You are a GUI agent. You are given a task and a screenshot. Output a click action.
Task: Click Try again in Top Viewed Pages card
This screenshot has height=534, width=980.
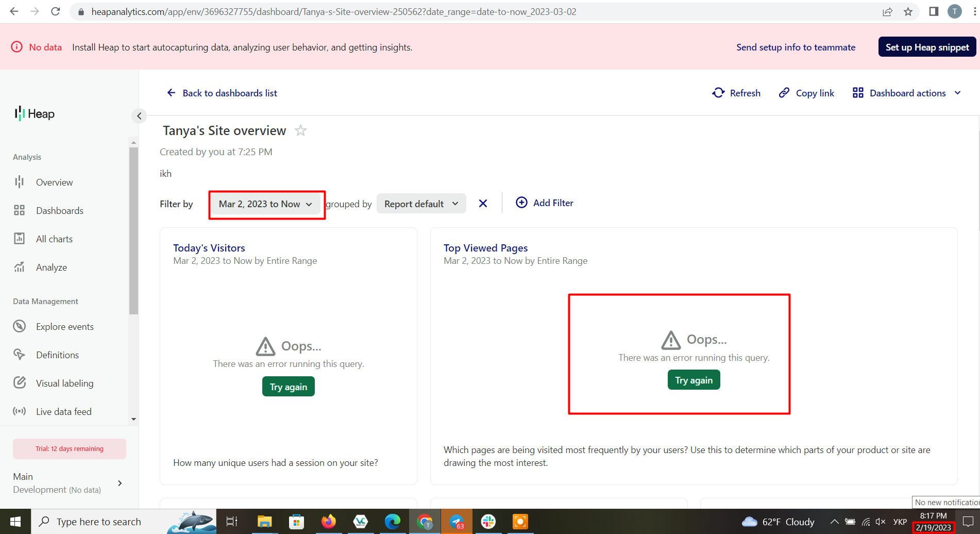[694, 380]
